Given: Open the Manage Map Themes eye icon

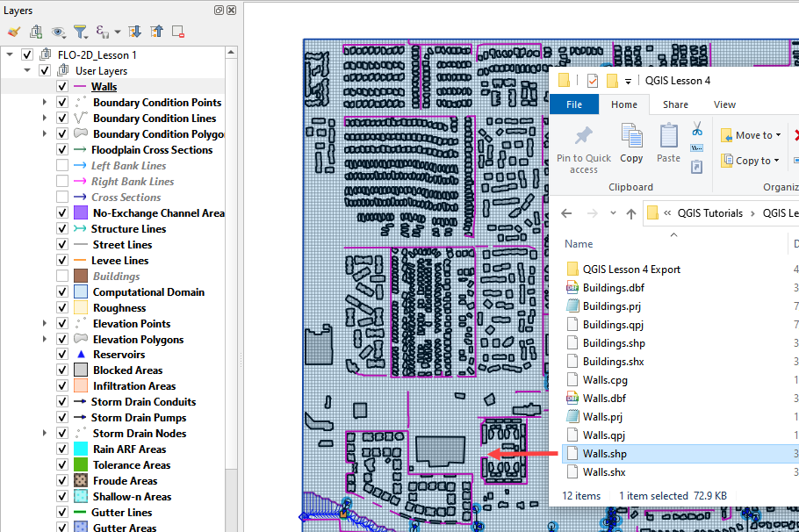Looking at the screenshot, I should point(59,32).
